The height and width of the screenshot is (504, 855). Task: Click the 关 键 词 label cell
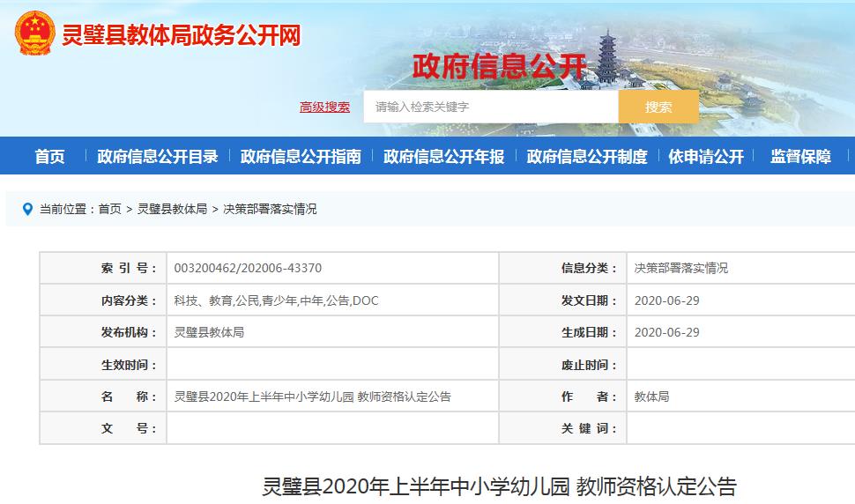pos(562,429)
